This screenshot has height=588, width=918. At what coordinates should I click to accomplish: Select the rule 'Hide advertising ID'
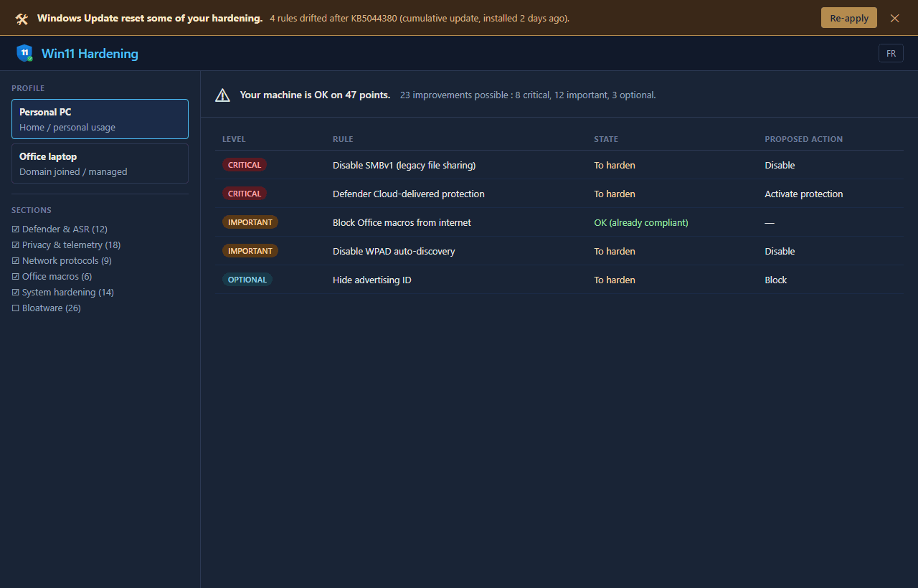[x=372, y=280]
